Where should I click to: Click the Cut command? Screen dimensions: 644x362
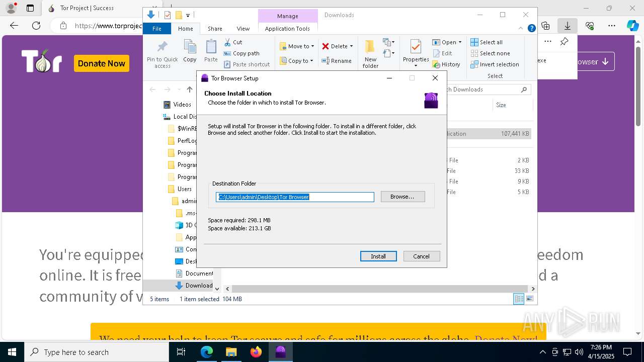tap(233, 42)
